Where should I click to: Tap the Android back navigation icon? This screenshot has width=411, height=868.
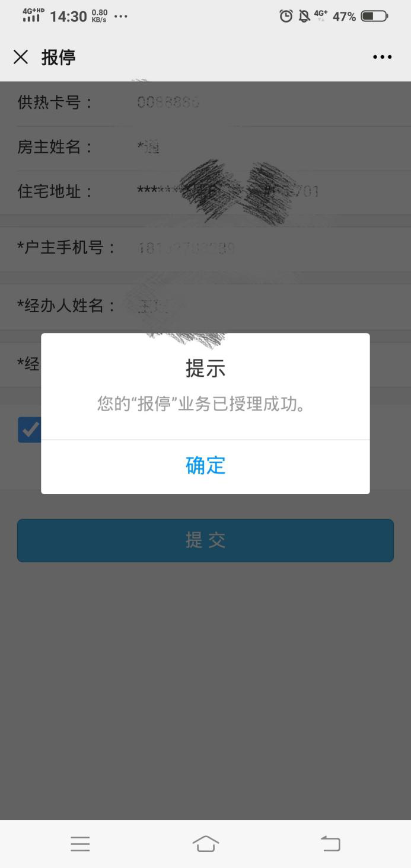tap(330, 844)
